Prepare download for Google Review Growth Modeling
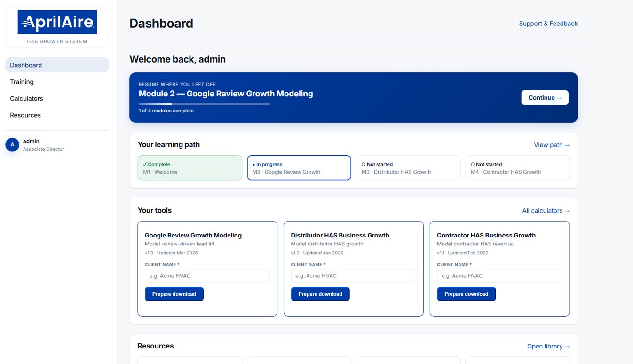This screenshot has height=364, width=633. 174,294
